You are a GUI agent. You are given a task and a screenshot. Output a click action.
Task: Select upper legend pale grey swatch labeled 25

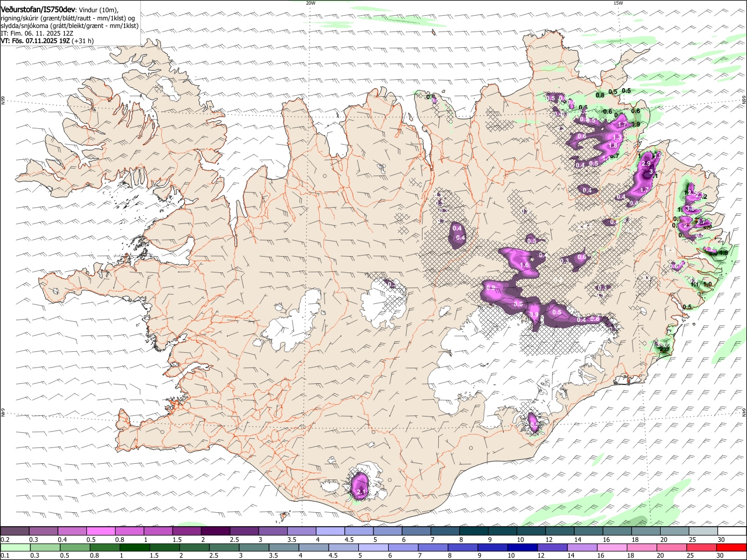pyautogui.click(x=704, y=531)
